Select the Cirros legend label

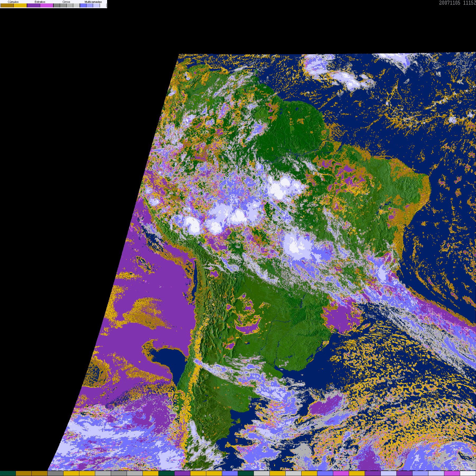(x=66, y=2)
